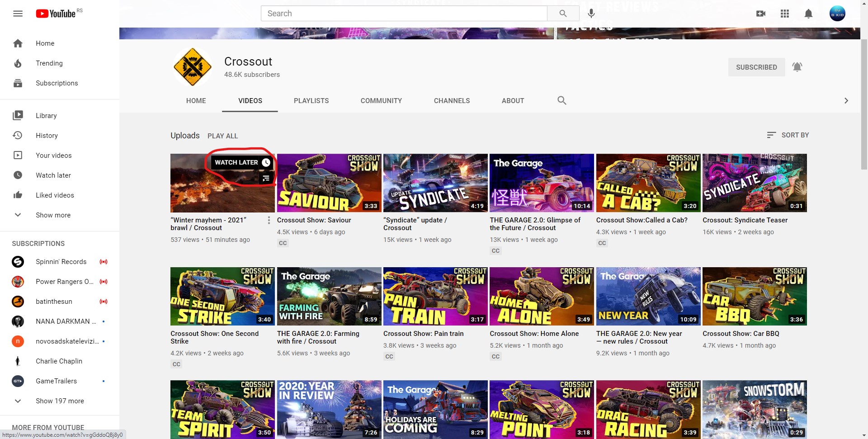Open the Team Spirit video thumbnail
Screen dimensions: 868x439
click(222, 410)
